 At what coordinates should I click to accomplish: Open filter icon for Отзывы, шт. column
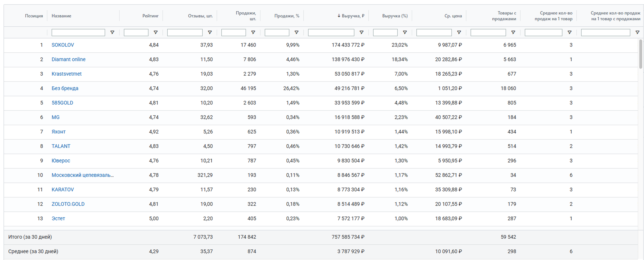tap(210, 32)
